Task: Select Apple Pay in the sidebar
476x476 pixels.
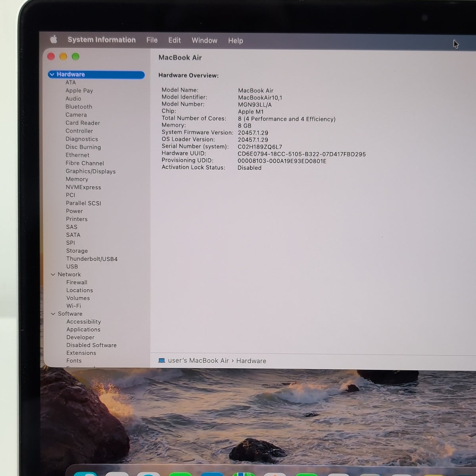Action: pos(79,90)
